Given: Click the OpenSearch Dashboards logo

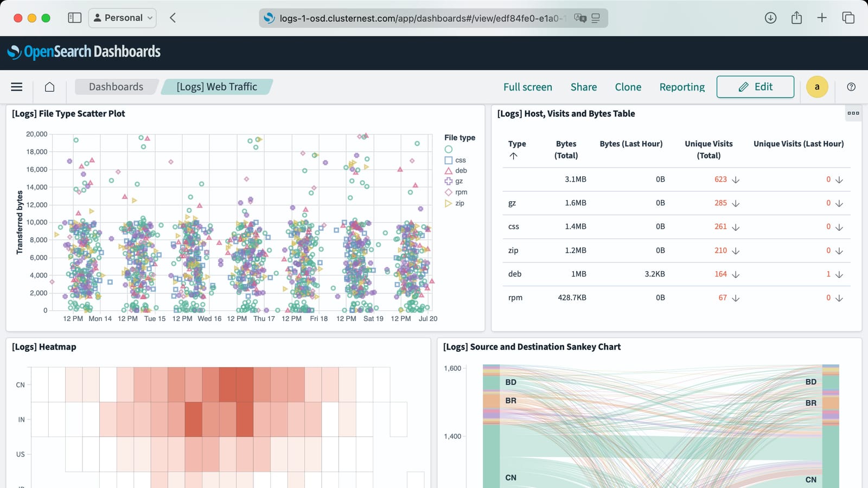Looking at the screenshot, I should [84, 52].
